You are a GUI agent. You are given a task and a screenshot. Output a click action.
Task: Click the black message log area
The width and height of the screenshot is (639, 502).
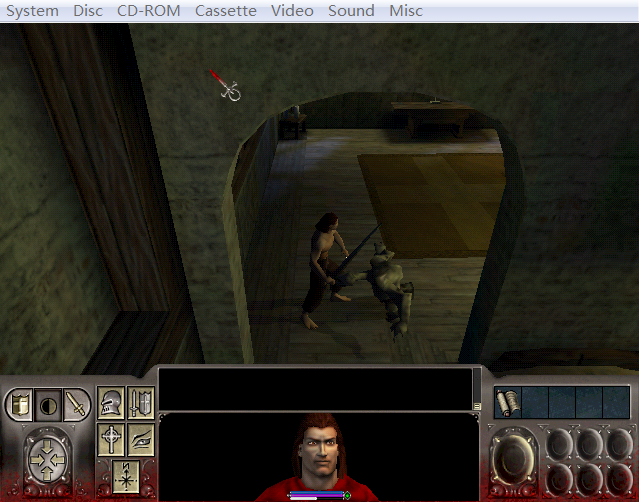click(315, 389)
